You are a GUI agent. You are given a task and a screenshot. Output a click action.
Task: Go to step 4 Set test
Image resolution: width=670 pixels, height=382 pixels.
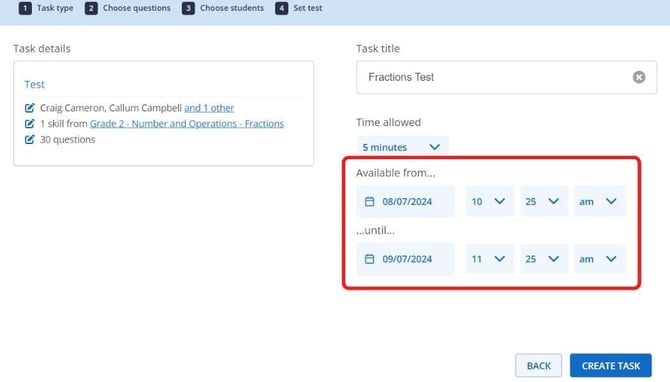click(299, 8)
